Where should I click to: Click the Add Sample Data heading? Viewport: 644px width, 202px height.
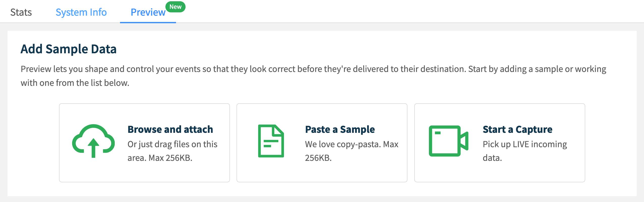[x=68, y=49]
